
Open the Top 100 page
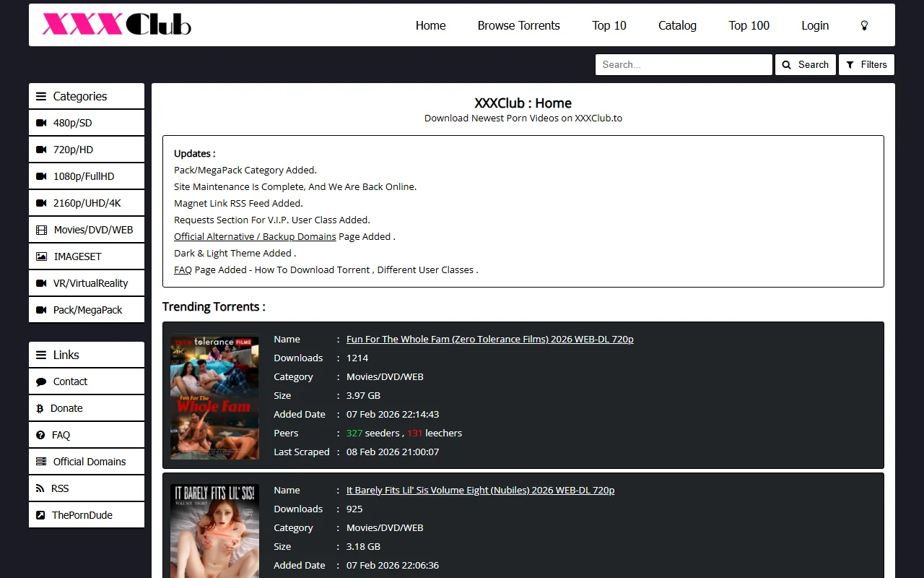coord(749,25)
